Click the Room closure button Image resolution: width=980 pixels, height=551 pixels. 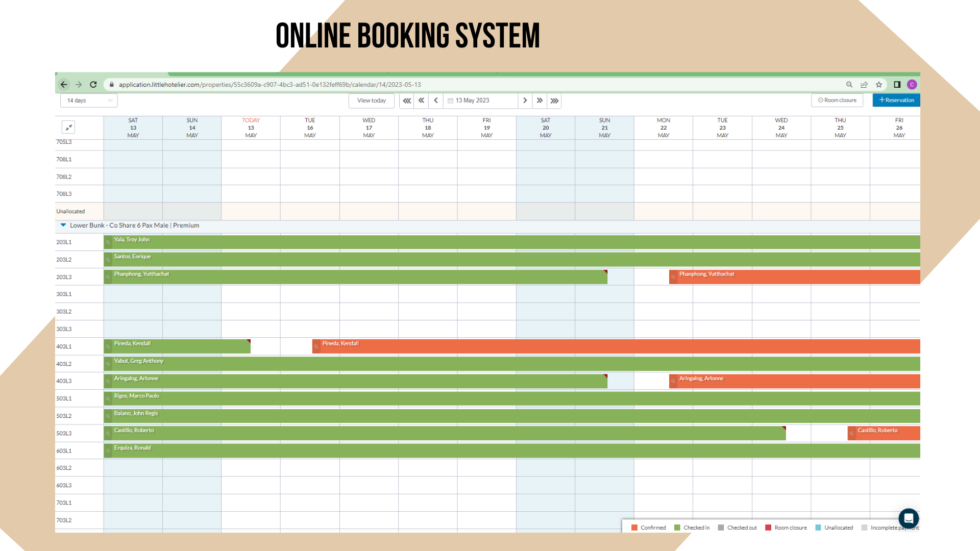(837, 100)
